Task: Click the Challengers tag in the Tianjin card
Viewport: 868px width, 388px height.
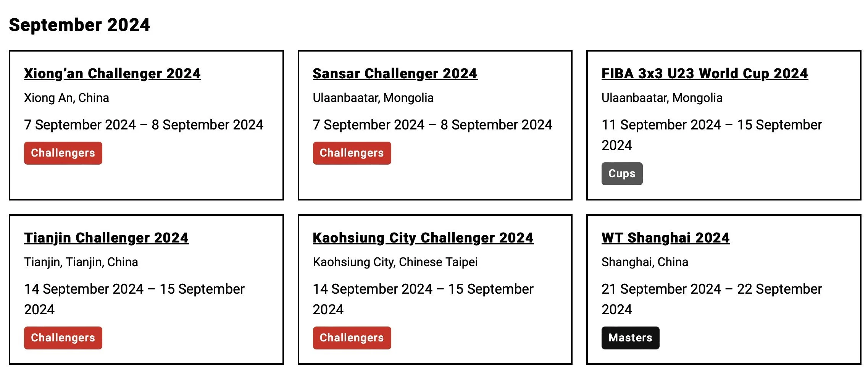Action: (x=63, y=338)
